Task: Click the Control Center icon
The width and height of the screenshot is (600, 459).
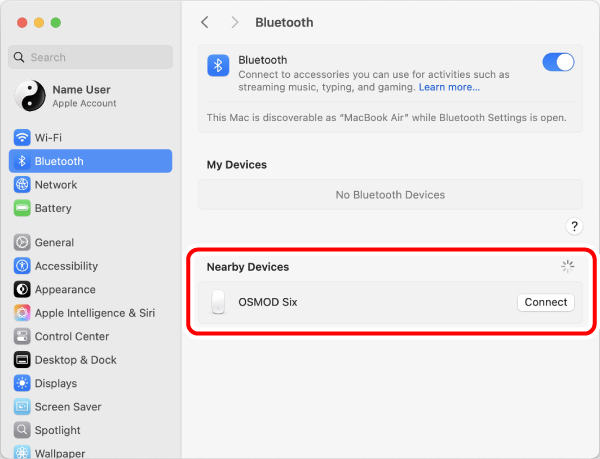Action: click(22, 337)
